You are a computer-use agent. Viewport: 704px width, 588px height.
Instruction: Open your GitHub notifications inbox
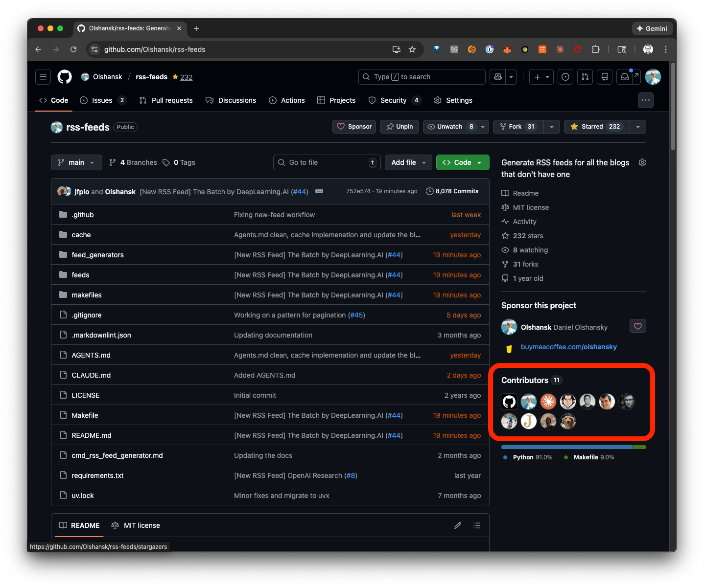[x=624, y=77]
